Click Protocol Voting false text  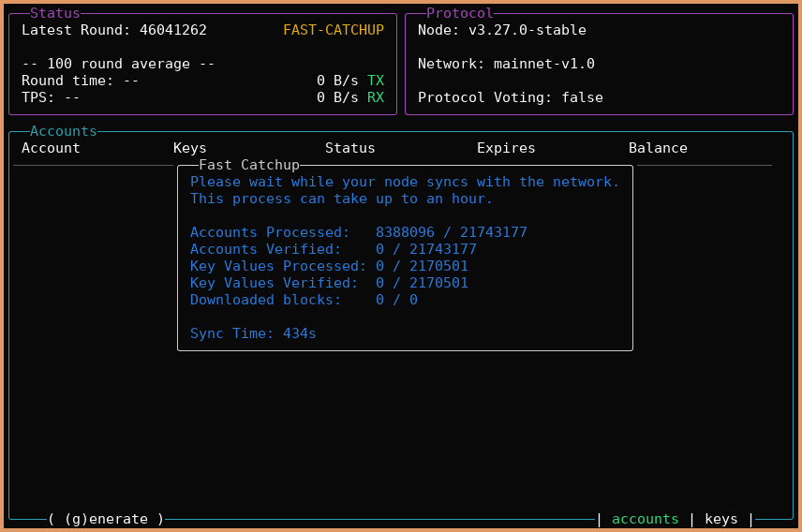click(511, 97)
